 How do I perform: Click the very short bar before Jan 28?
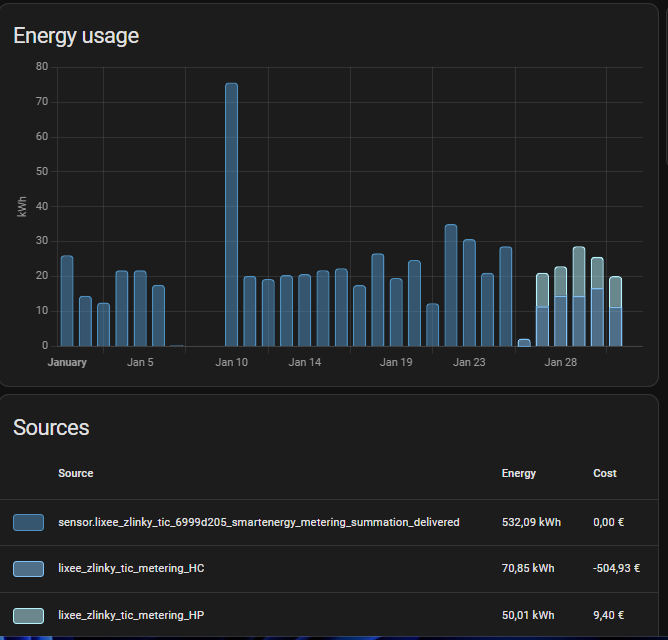[524, 343]
